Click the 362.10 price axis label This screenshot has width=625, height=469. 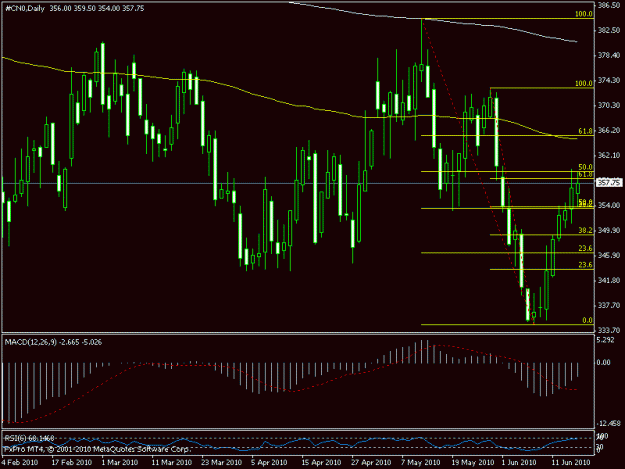609,155
